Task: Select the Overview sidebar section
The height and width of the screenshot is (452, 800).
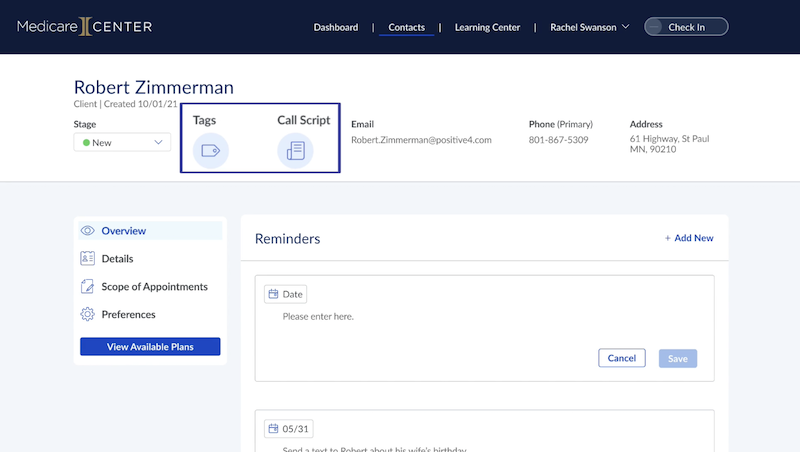Action: click(151, 231)
